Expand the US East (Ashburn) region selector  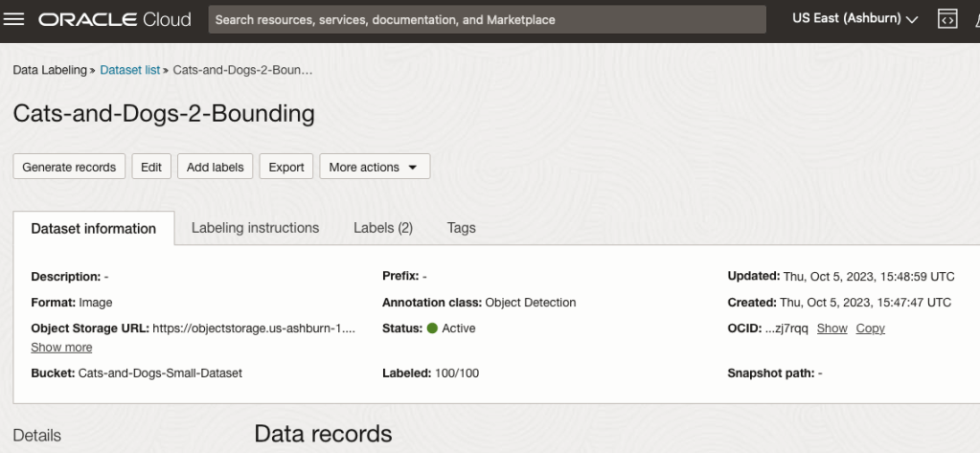[x=855, y=19]
